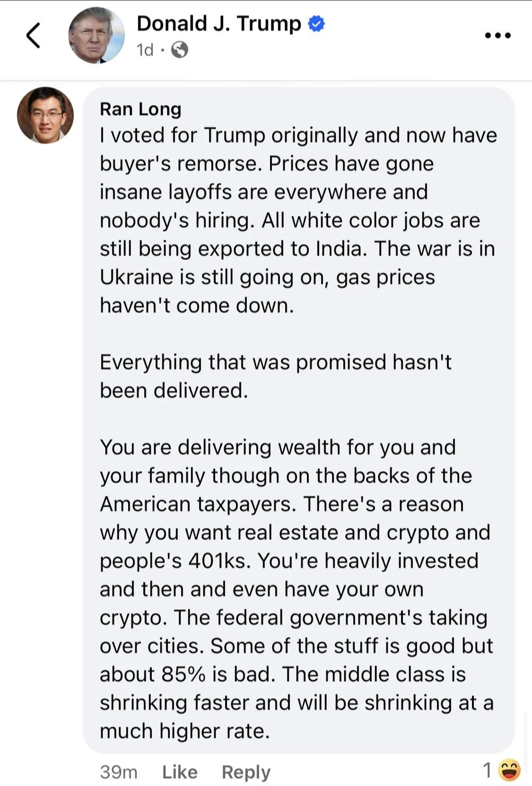Click the post's 1d timestamp
532x786 pixels.
click(x=145, y=50)
